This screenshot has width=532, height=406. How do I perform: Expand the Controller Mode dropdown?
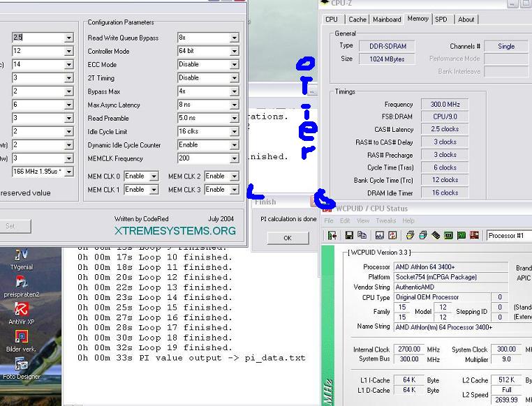tap(234, 51)
